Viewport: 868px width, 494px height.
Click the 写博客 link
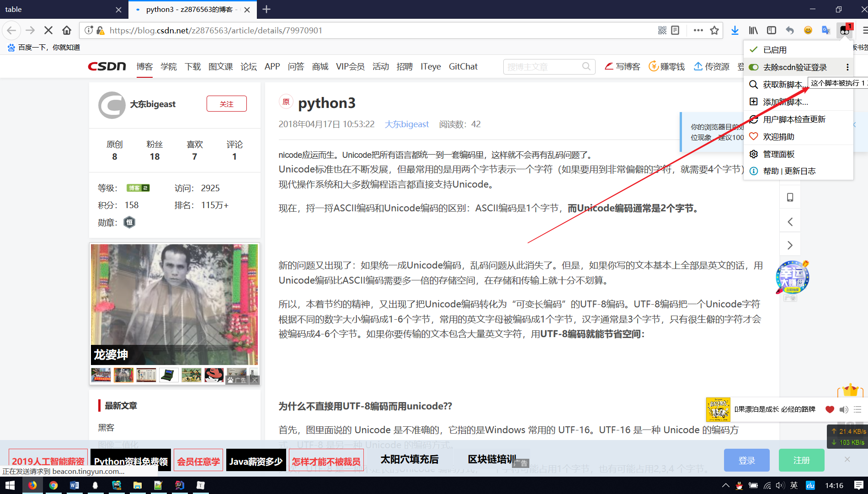point(622,66)
